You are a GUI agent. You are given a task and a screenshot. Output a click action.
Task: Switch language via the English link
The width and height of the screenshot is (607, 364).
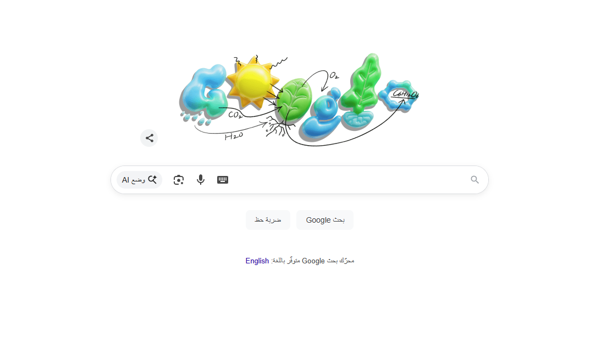[x=257, y=261]
